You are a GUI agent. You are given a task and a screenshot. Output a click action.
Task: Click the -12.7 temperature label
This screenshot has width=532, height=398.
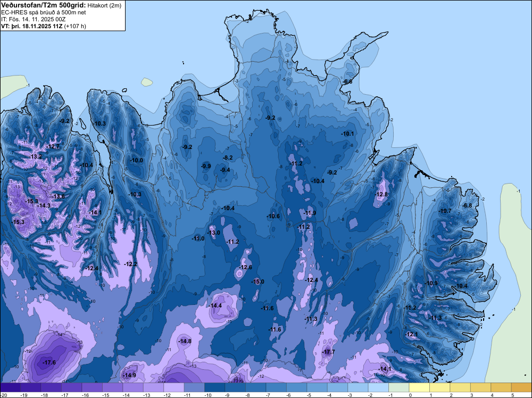click(x=53, y=146)
